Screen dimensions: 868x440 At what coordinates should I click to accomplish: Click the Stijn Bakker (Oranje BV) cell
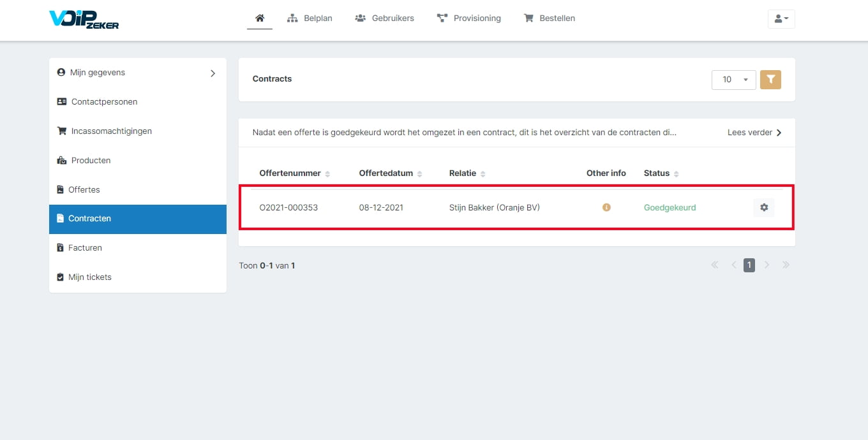point(495,208)
